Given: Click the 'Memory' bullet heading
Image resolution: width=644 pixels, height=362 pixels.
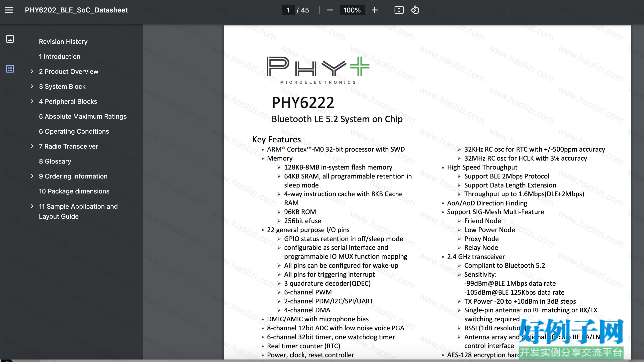Looking at the screenshot, I should [280, 158].
